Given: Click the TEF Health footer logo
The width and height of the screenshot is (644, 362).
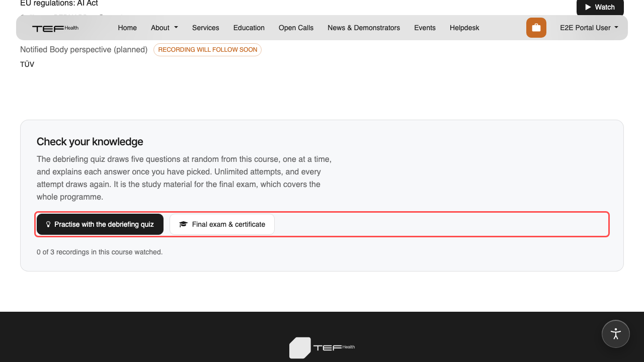Looking at the screenshot, I should 322,347.
